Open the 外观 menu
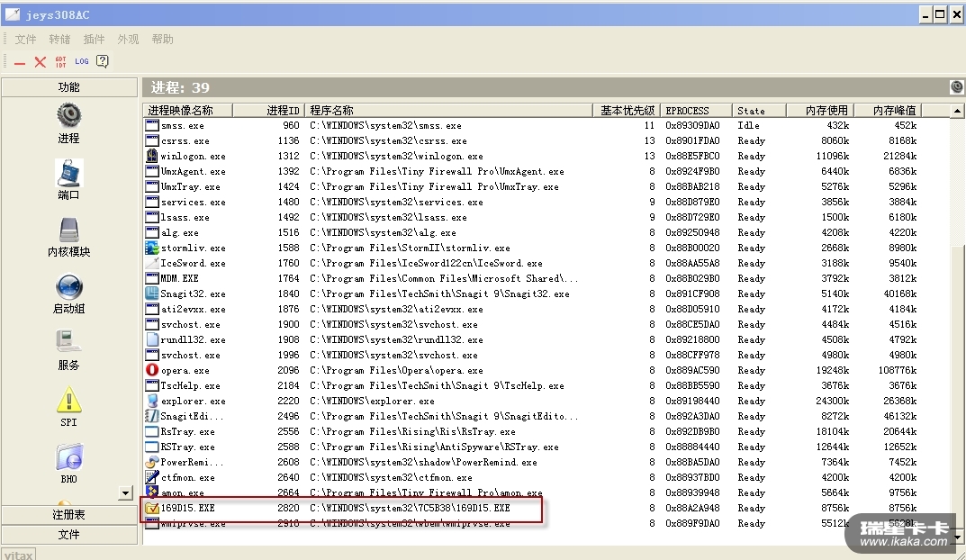 pos(128,40)
